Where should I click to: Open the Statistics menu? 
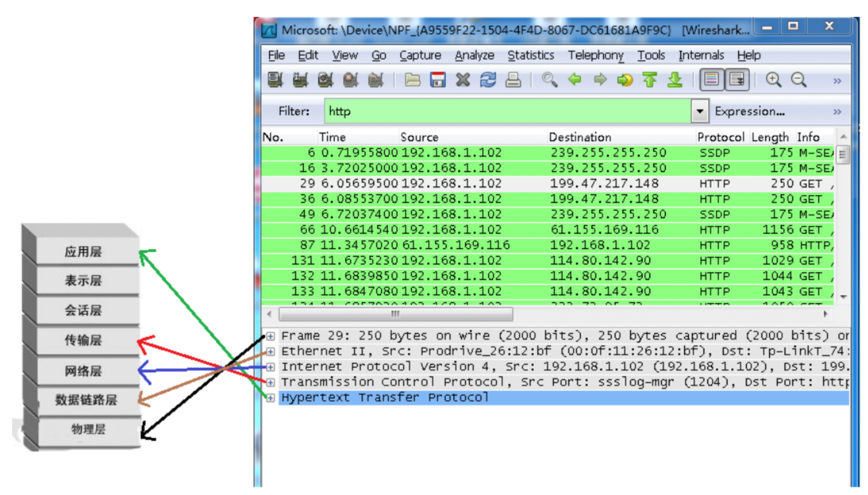pyautogui.click(x=531, y=55)
